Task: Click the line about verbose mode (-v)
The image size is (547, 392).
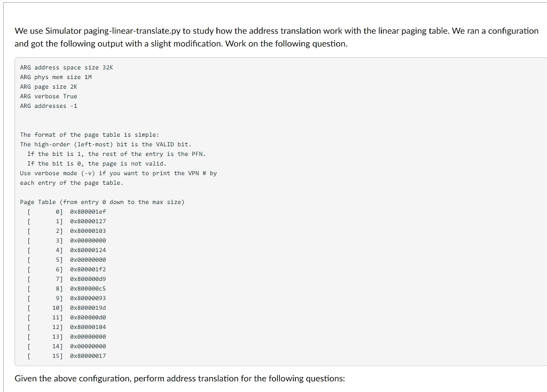Action: [118, 173]
